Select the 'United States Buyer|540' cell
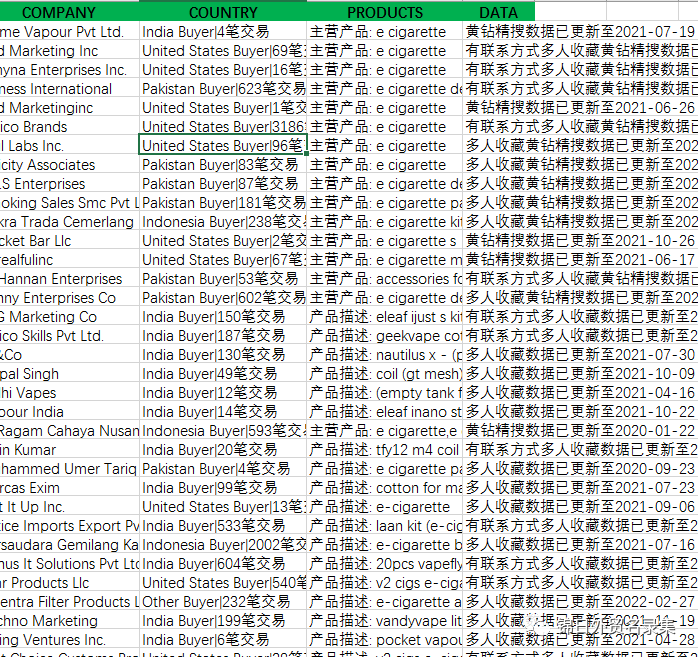 (x=223, y=583)
